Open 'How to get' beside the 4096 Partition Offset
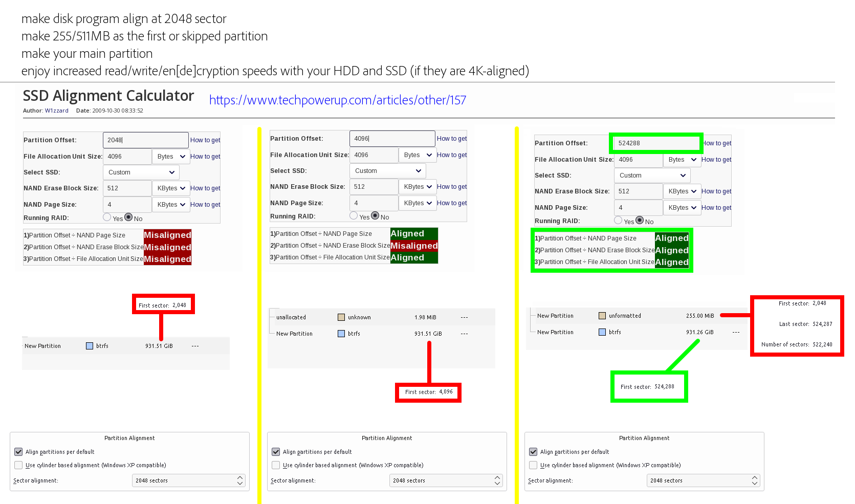Image resolution: width=855 pixels, height=504 pixels. pyautogui.click(x=452, y=139)
